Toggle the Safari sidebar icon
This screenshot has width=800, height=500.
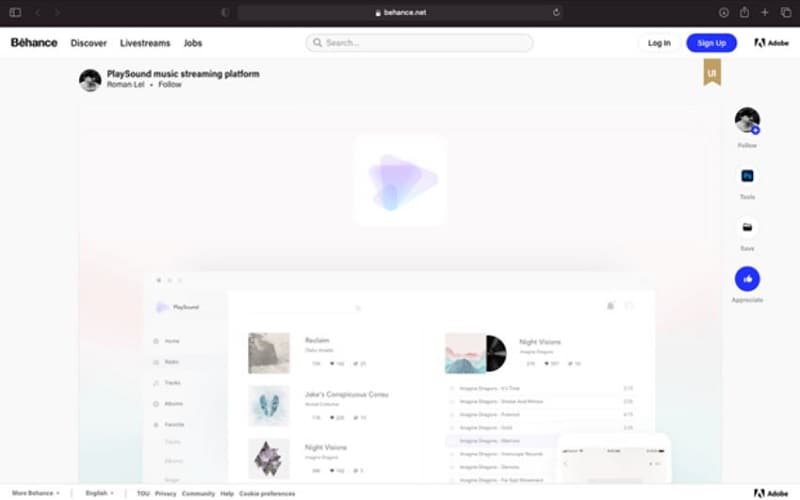pyautogui.click(x=15, y=12)
